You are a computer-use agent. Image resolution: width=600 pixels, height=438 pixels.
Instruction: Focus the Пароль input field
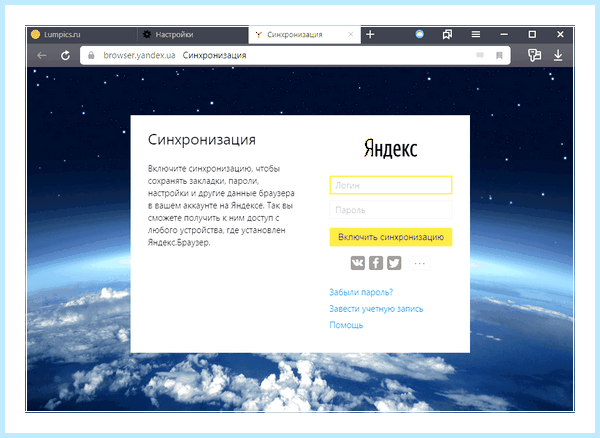click(391, 210)
